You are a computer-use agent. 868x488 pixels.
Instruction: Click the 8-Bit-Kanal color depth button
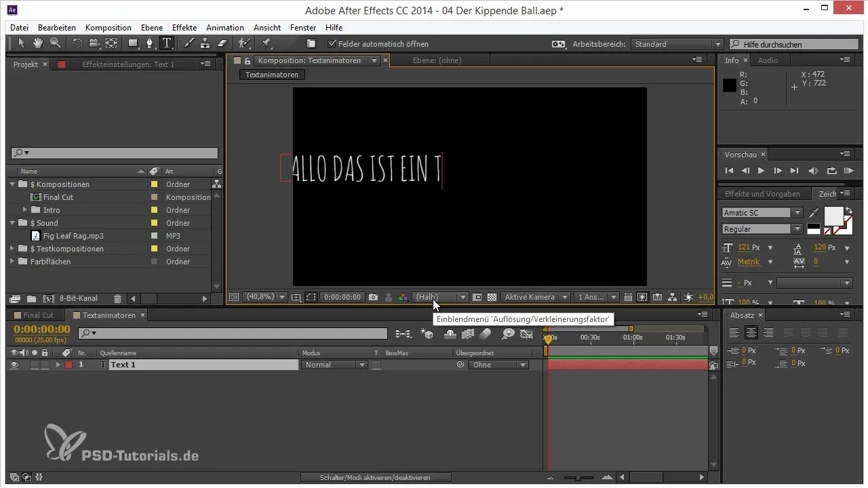[x=79, y=298]
